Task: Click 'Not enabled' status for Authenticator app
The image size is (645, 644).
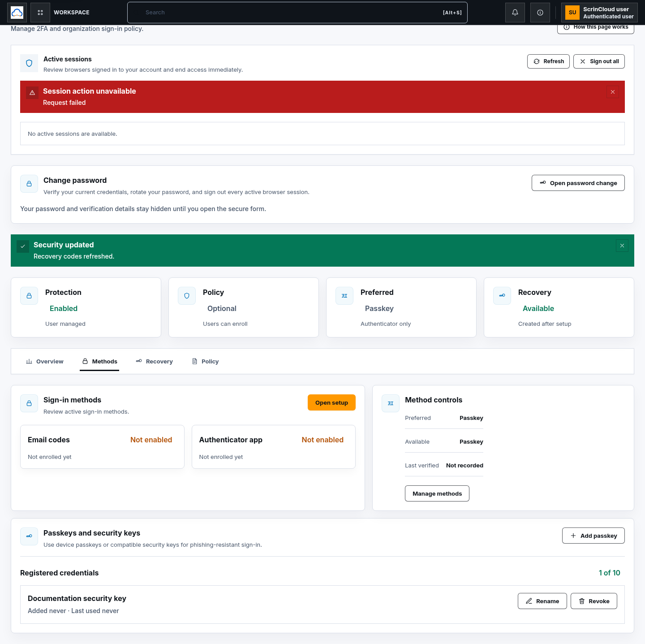Action: [x=322, y=440]
